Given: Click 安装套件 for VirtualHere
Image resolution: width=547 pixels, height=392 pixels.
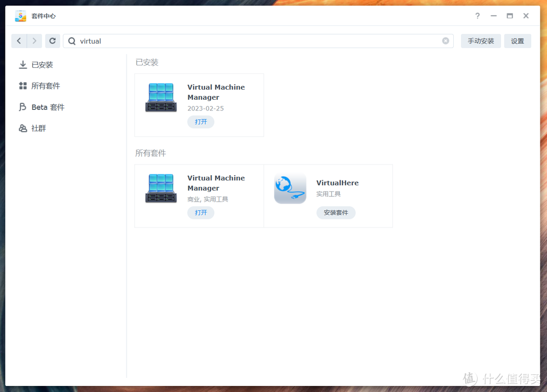Looking at the screenshot, I should click(x=336, y=212).
